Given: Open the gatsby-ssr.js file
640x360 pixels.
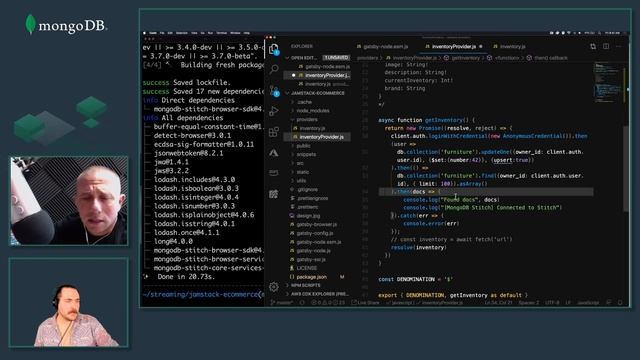Looking at the screenshot, I should pyautogui.click(x=311, y=259).
